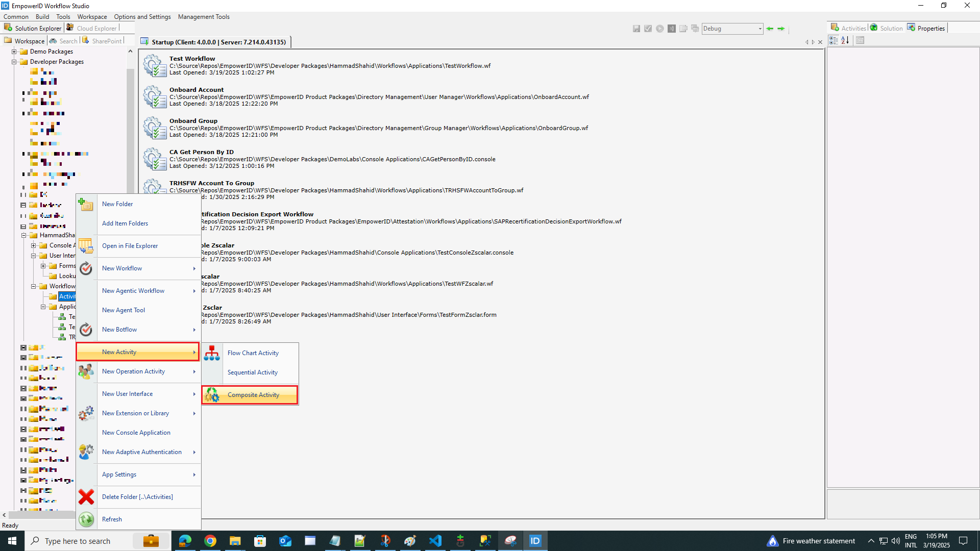980x551 pixels.
Task: Click the New Operation Activity people icon
Action: coord(86,371)
